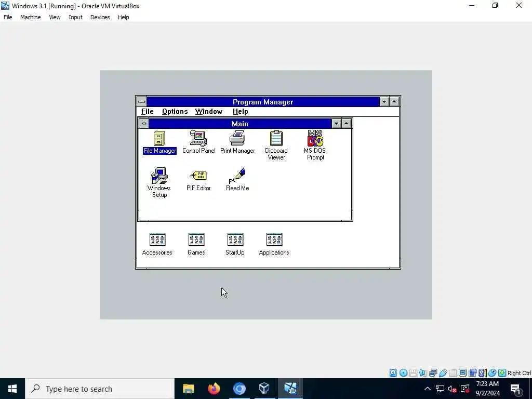Open VirtualBox Help menu
Viewport: 532px width, 399px height.
point(124,17)
